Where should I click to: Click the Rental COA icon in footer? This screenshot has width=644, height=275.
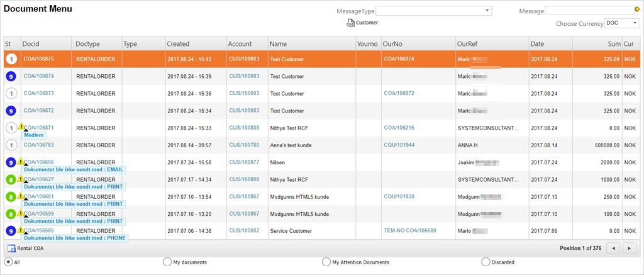point(11,249)
